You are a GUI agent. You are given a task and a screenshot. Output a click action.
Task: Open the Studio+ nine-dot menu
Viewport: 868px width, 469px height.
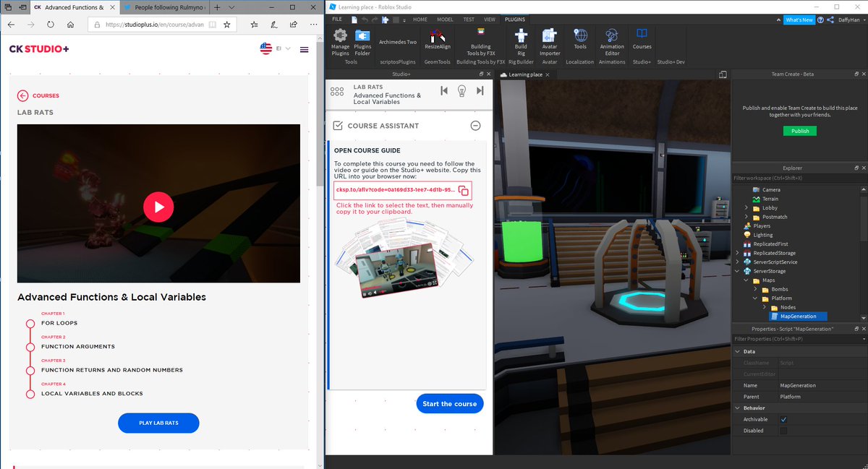pos(336,92)
